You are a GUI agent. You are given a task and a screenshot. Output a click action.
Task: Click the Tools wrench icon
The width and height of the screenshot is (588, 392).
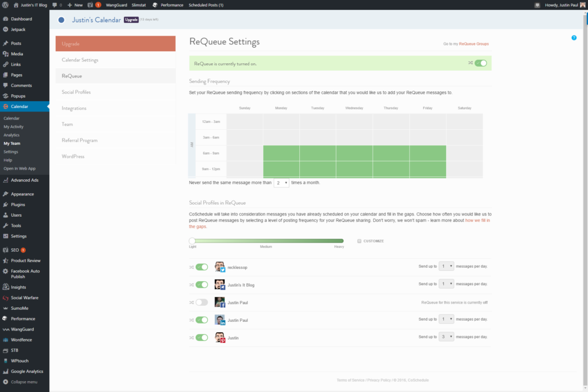point(6,226)
